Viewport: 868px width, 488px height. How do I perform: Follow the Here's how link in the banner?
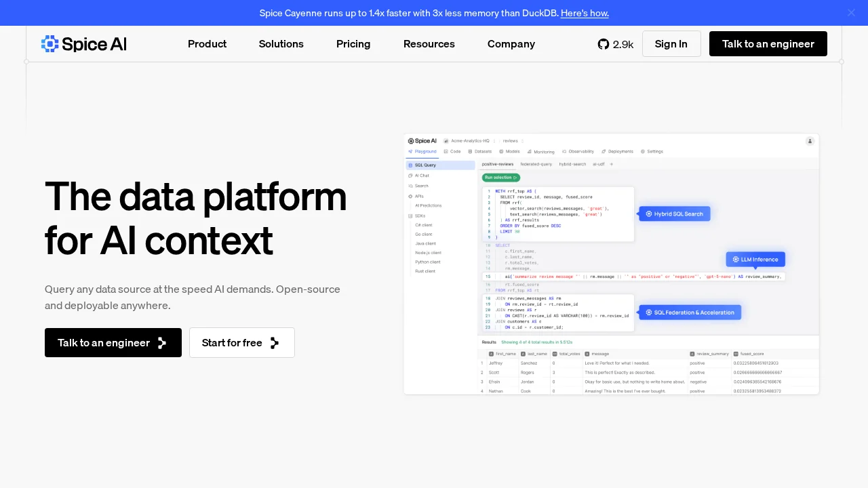585,12
